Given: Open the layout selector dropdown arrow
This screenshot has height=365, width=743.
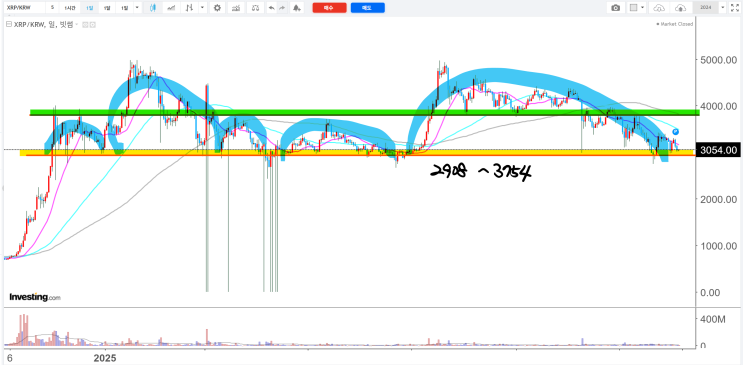Looking at the screenshot, I should click(643, 8).
